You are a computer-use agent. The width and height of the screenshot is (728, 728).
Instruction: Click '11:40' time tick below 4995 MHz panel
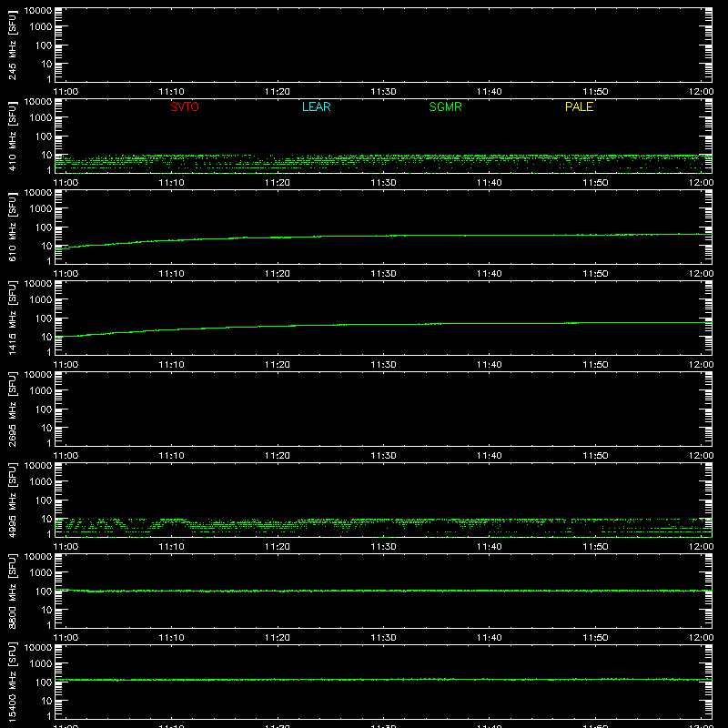(490, 547)
